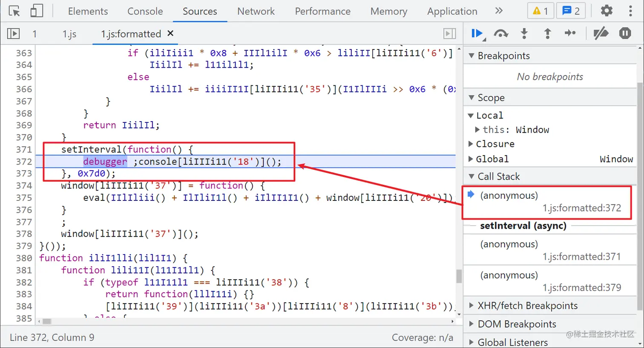Switch to the 1.js file tab

(69, 34)
